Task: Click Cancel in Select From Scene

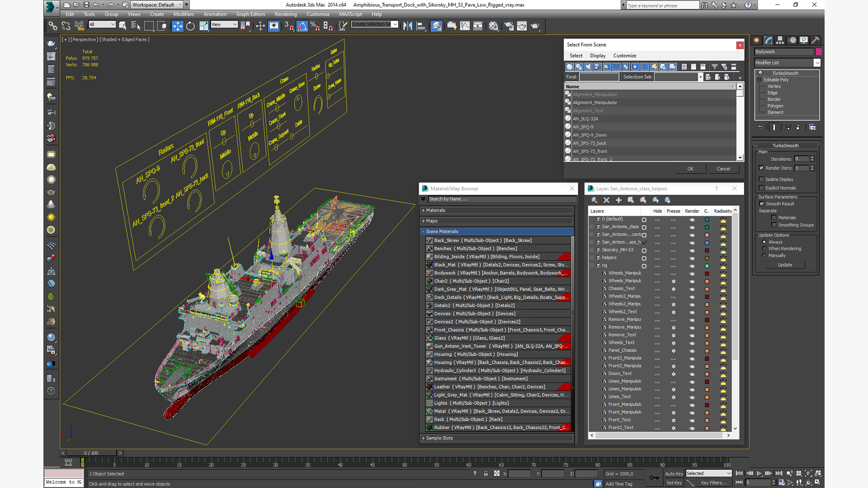Action: pos(723,169)
